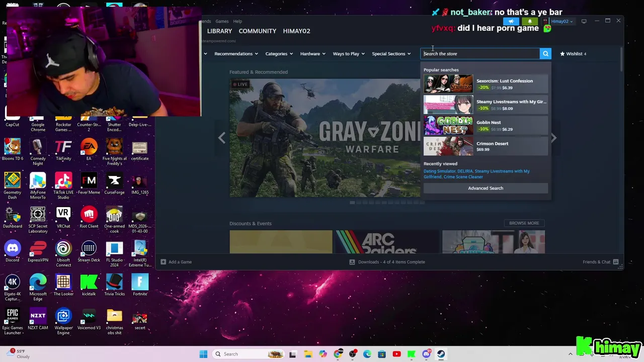This screenshot has width=644, height=362.
Task: Expand the Recommendations store dropdown
Action: coord(236,54)
